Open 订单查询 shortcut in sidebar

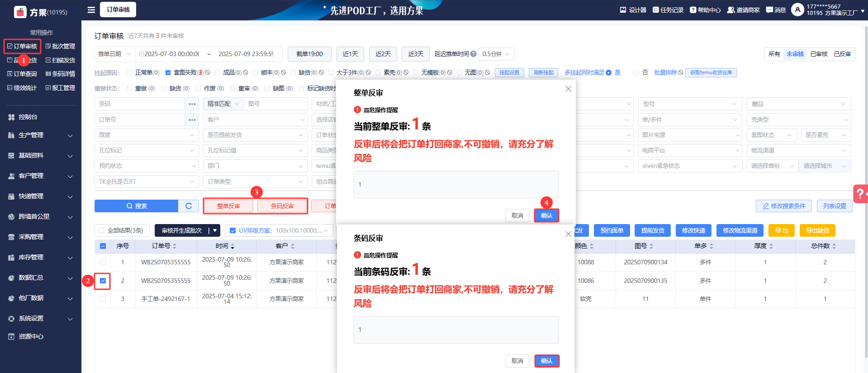[22, 74]
